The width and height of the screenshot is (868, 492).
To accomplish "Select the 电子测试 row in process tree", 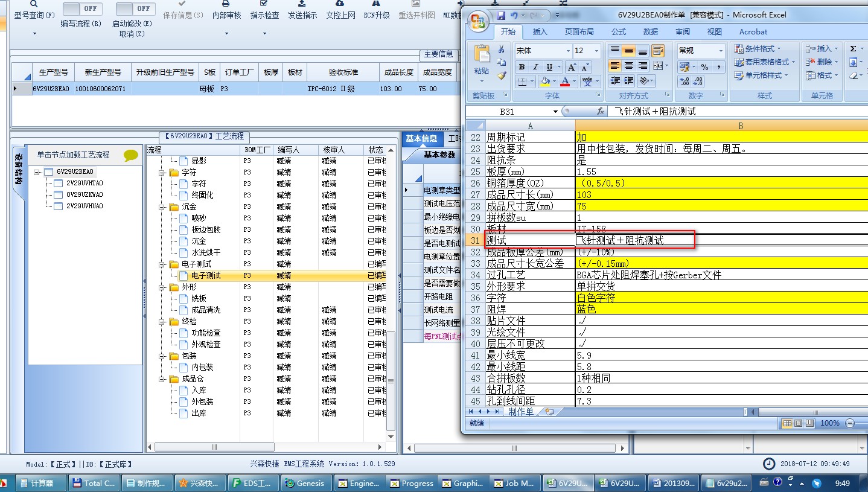I will point(266,276).
